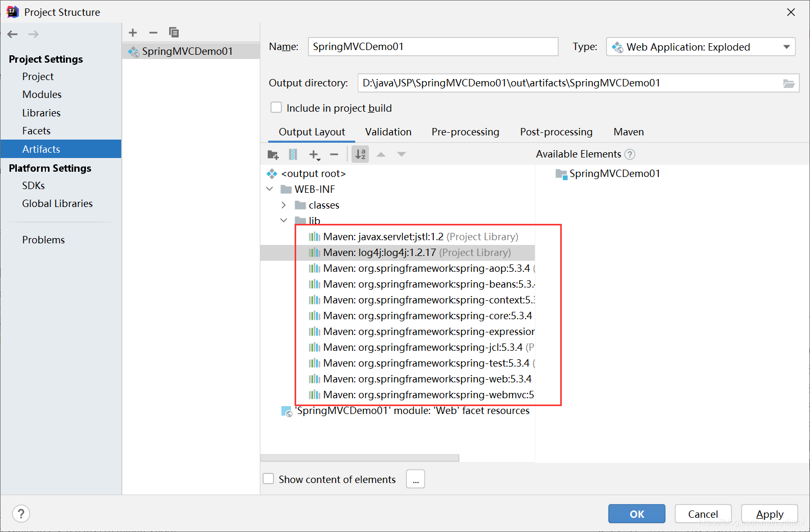Add copy of element with plus dropdown
Image resolution: width=810 pixels, height=532 pixels.
pos(315,155)
